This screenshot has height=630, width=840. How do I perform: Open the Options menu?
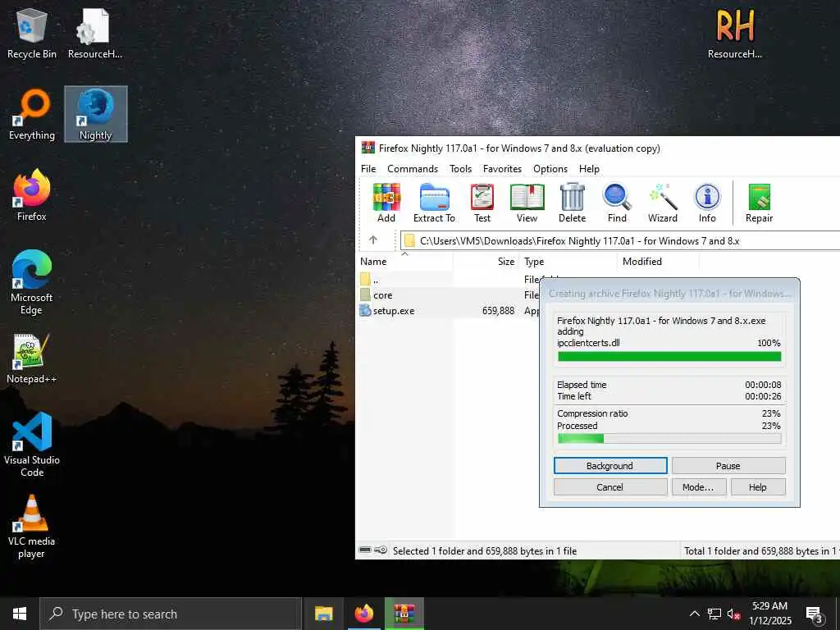click(x=550, y=169)
